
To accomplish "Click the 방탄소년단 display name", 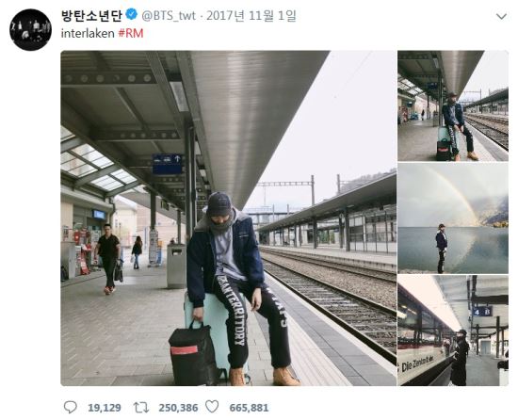I will [91, 15].
